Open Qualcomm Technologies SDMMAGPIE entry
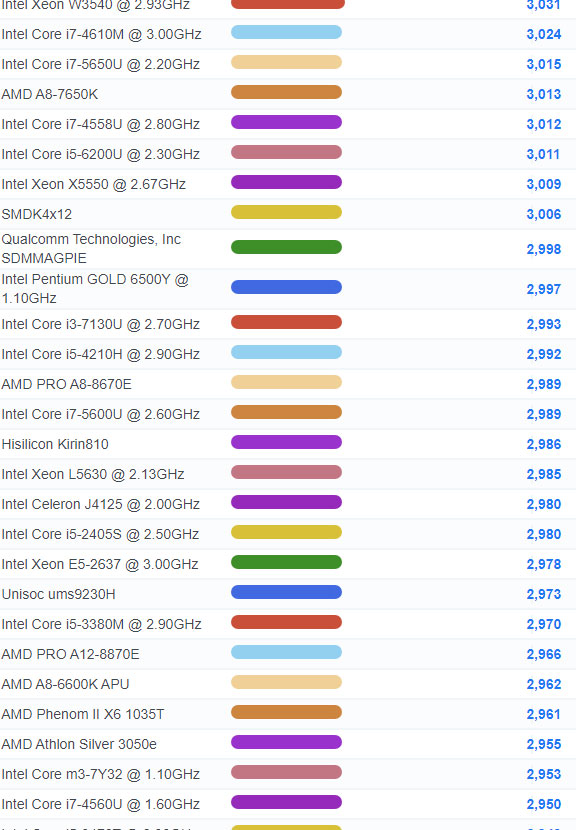 [x=91, y=249]
